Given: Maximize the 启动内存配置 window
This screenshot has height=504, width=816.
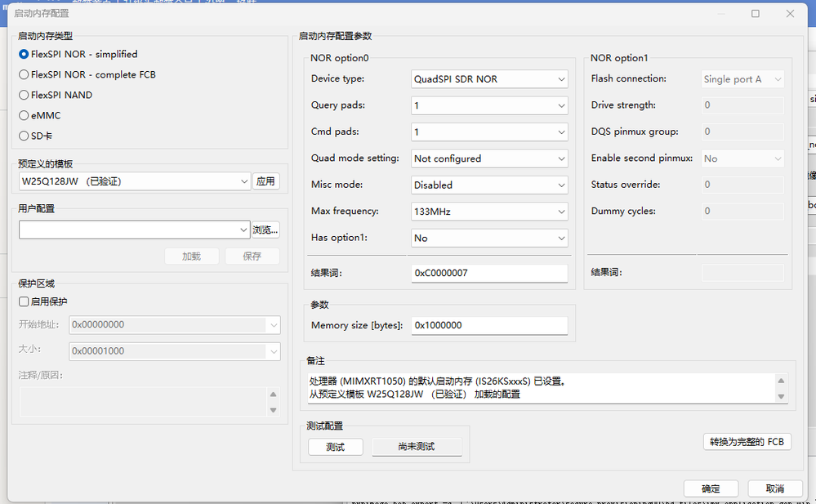Looking at the screenshot, I should 756,13.
